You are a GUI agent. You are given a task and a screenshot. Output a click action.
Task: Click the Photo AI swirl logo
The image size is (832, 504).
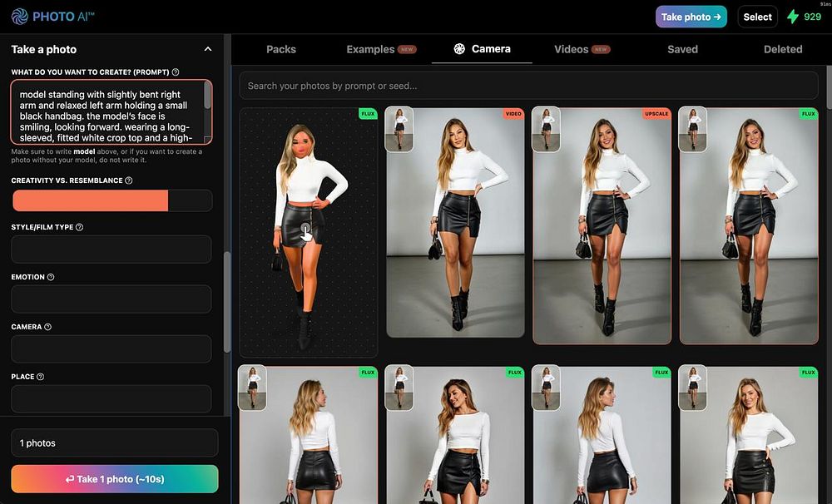pos(20,17)
